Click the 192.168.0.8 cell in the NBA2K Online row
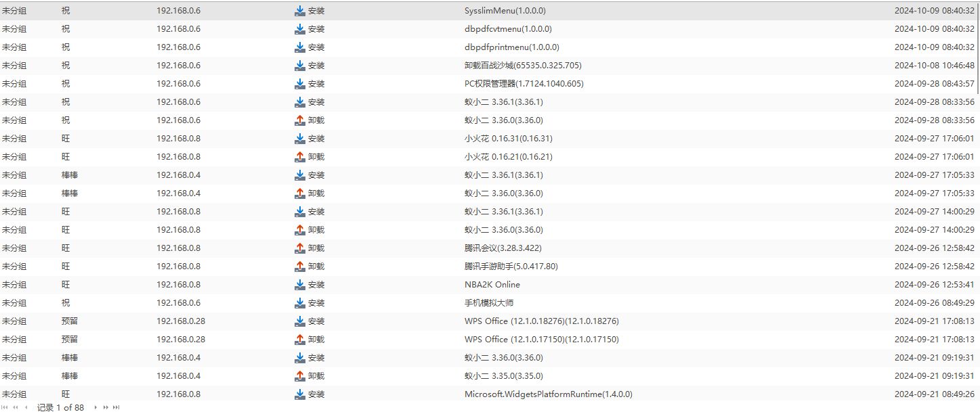The width and height of the screenshot is (980, 414). [178, 285]
